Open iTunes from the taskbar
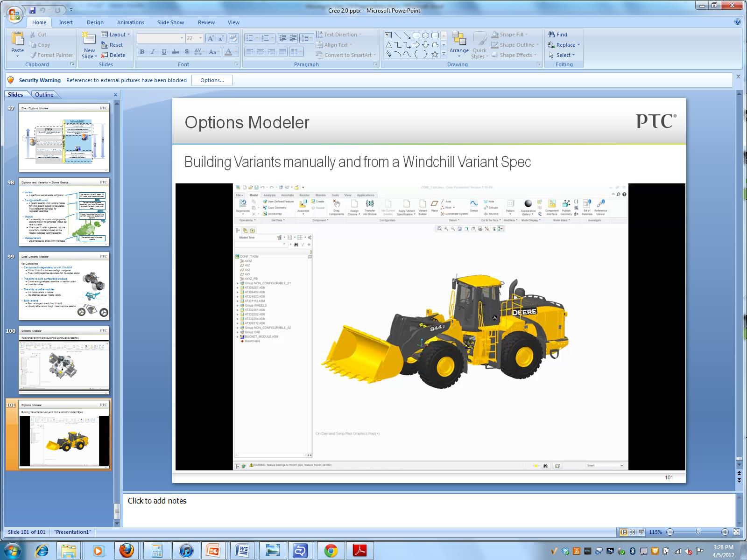The image size is (747, 560). pyautogui.click(x=186, y=551)
